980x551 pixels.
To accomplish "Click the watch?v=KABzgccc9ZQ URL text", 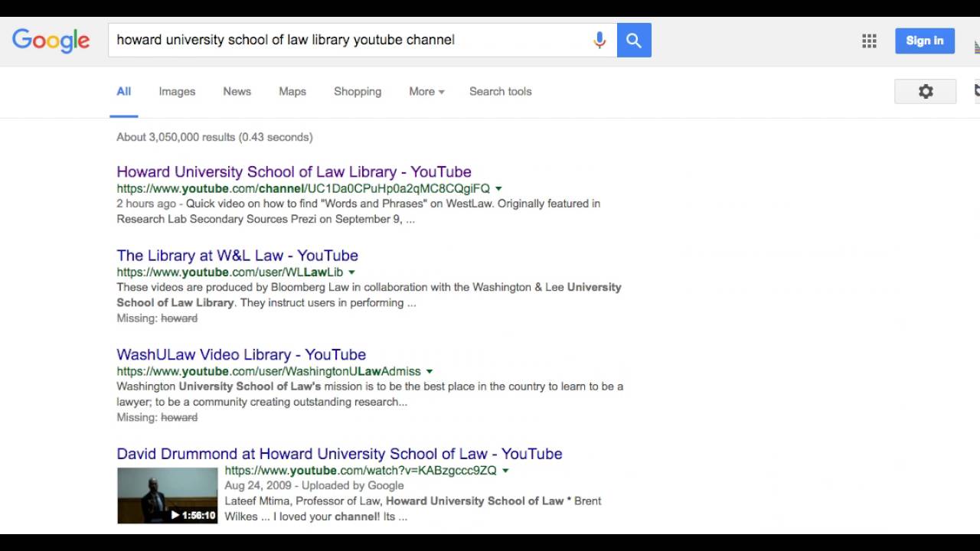I will pos(361,471).
